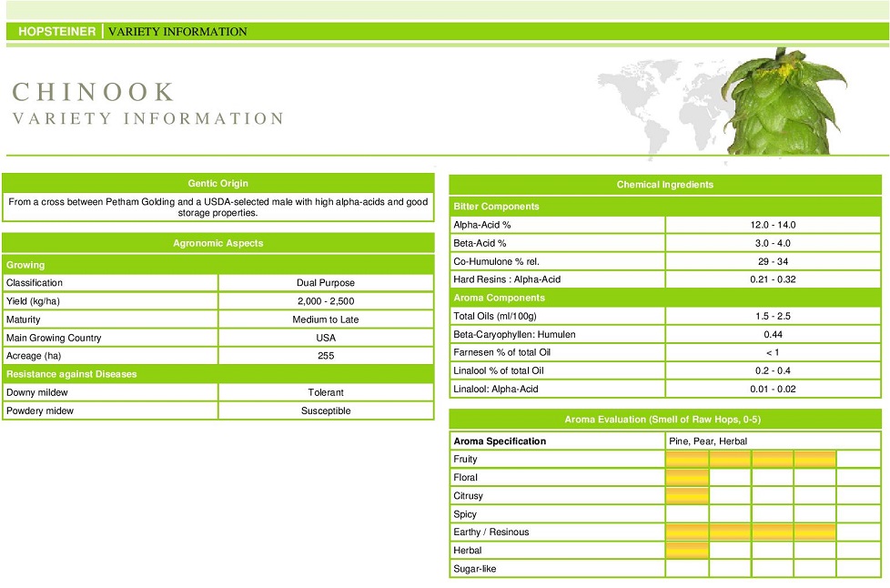Click the '3.0 - 4.0' beta-acid value

point(774,243)
